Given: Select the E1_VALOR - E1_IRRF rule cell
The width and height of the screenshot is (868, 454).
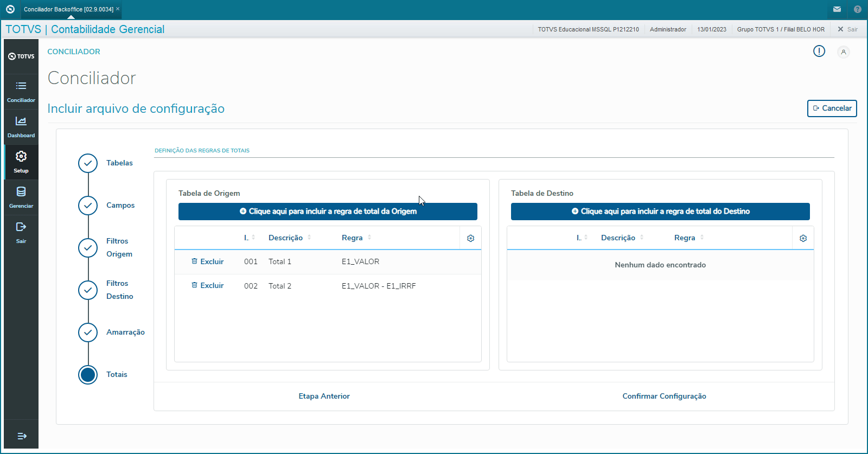Looking at the screenshot, I should point(379,286).
